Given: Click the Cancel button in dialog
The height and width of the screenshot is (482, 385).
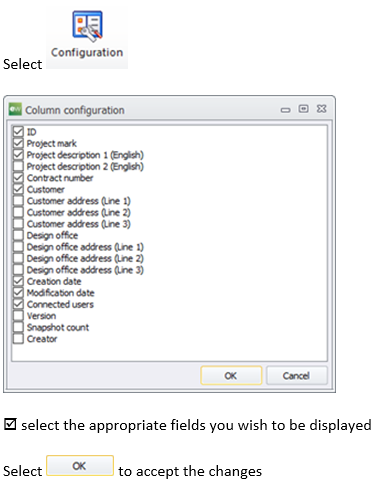Looking at the screenshot, I should (x=296, y=375).
